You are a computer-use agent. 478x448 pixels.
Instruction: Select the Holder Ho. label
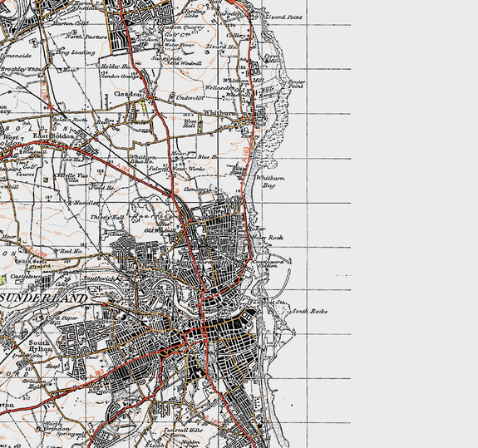(x=116, y=66)
